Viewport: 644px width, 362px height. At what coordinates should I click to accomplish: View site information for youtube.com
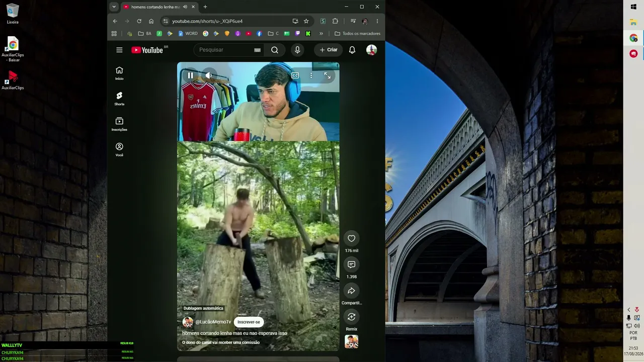point(166,21)
